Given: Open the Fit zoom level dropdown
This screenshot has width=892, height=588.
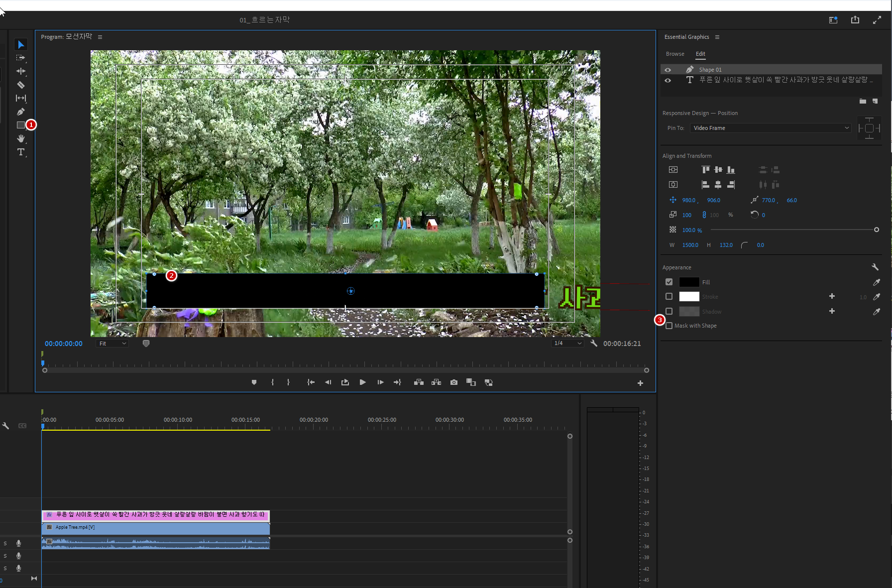Looking at the screenshot, I should coord(112,344).
